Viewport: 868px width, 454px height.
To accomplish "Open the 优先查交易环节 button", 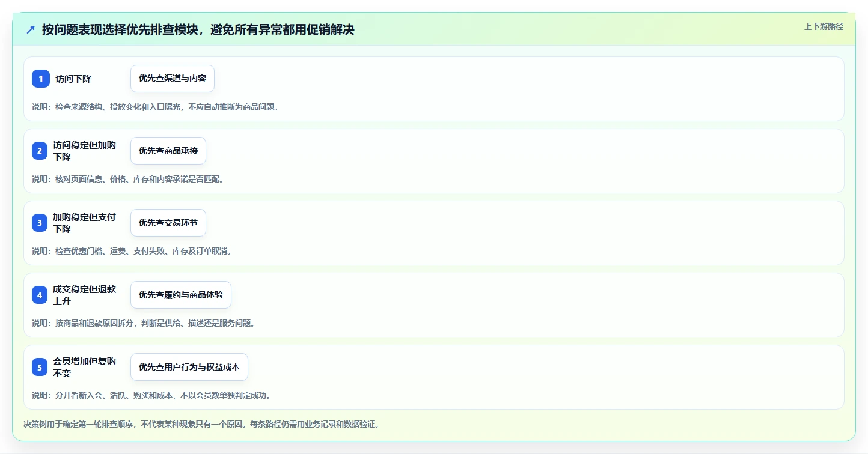I will [168, 223].
